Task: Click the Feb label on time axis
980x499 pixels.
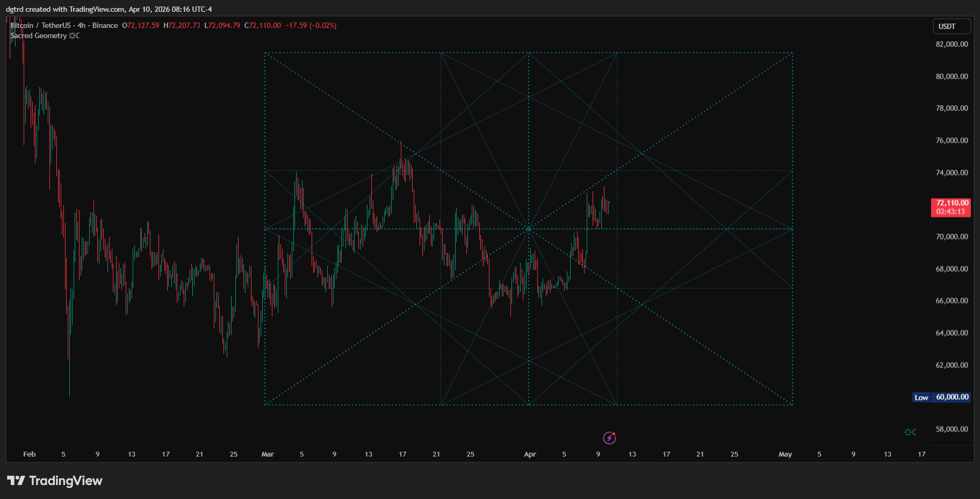Action: point(30,454)
